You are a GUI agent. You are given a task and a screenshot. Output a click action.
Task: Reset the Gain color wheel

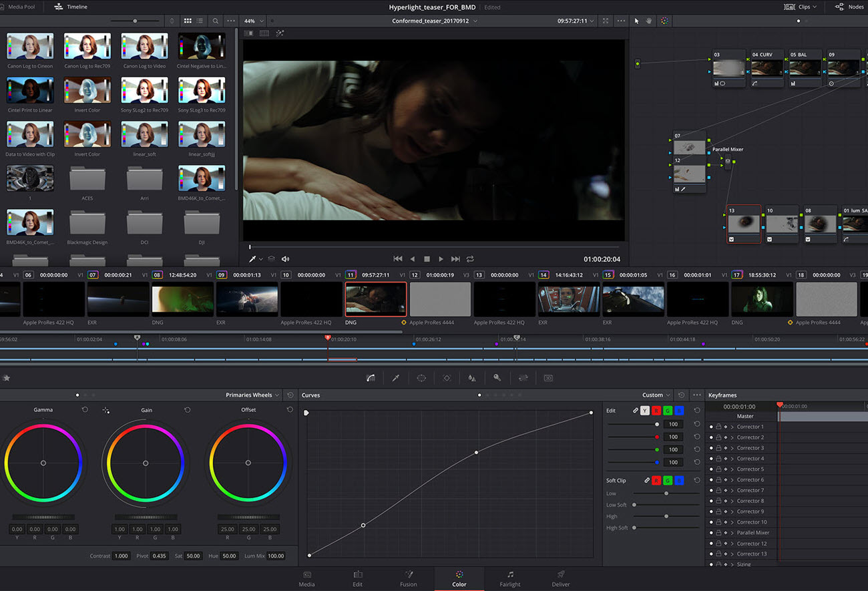(187, 409)
